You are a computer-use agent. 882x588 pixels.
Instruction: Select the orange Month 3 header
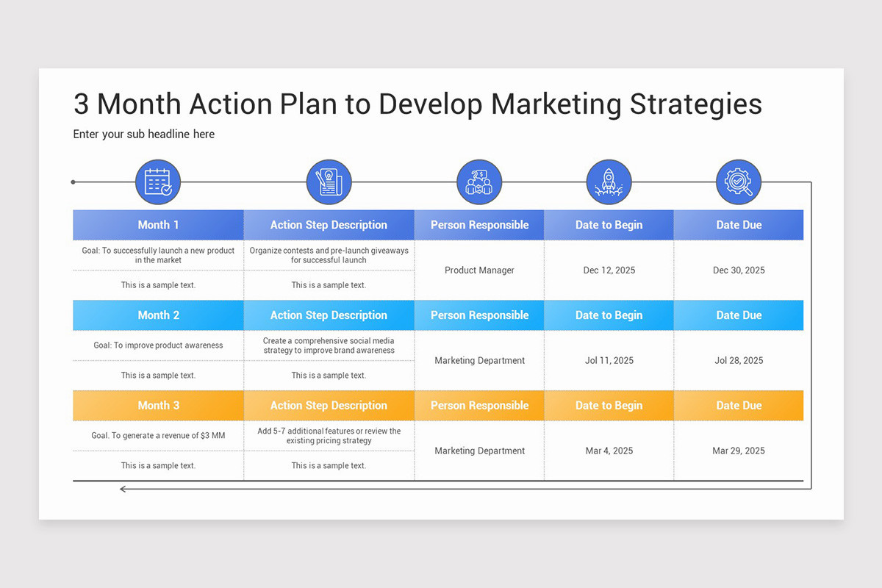158,406
